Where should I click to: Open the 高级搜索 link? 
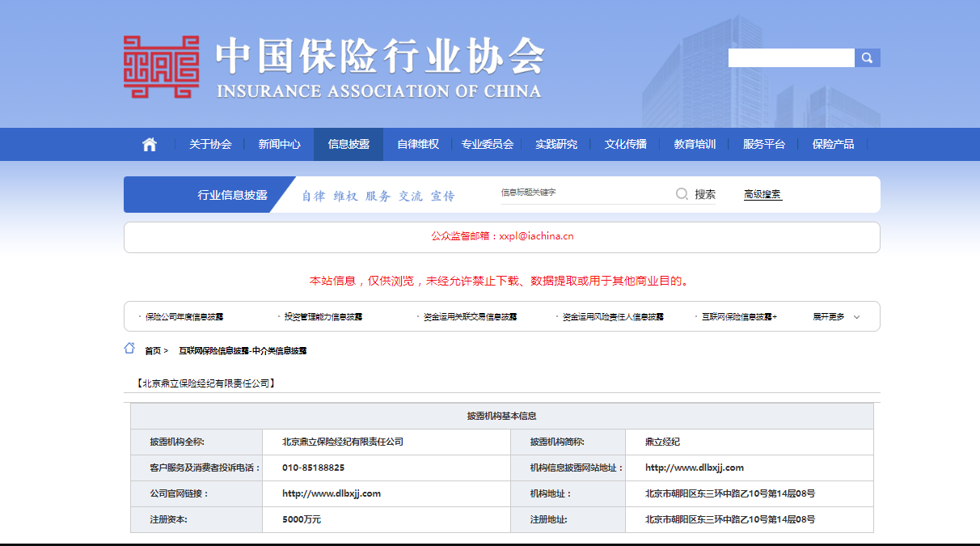tap(762, 194)
